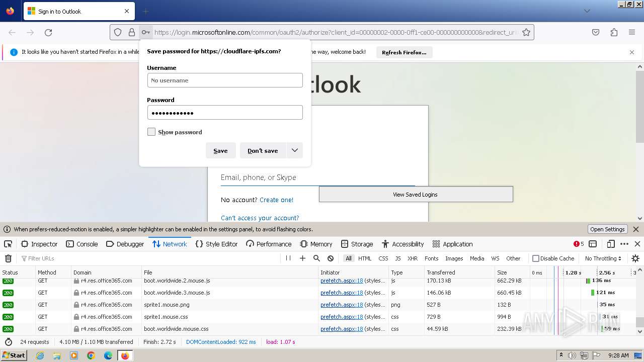Go back with the toolbar back arrow
This screenshot has height=362, width=644.
(12, 32)
